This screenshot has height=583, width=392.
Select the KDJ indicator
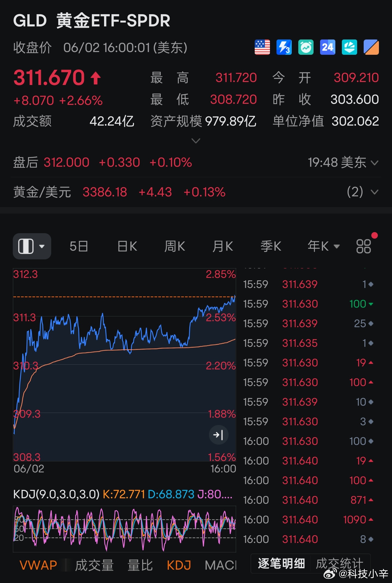point(179,565)
